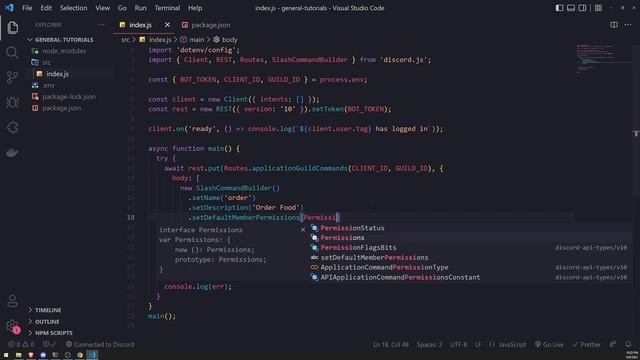Open the Docker view in activity bar
Viewport: 640px width, 360px height.
13,153
